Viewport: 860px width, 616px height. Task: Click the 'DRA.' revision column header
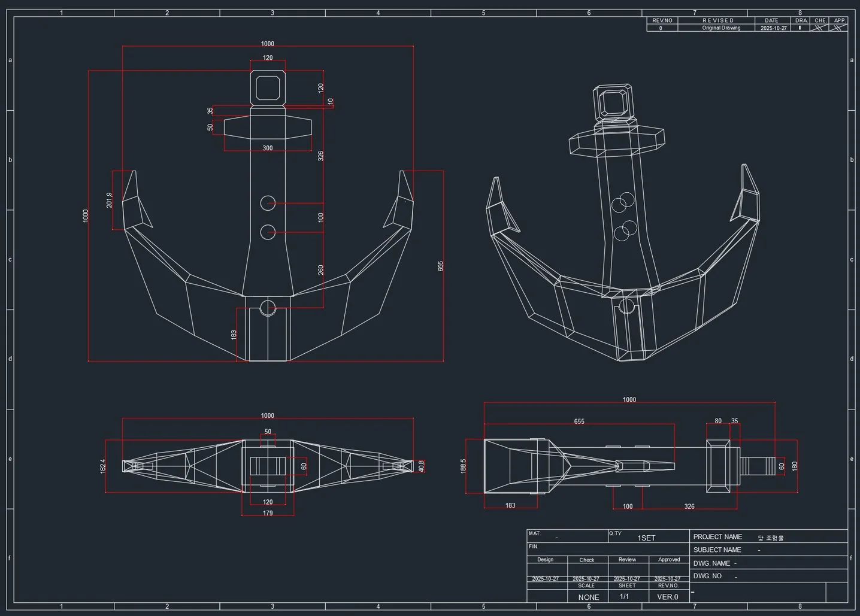tap(801, 20)
